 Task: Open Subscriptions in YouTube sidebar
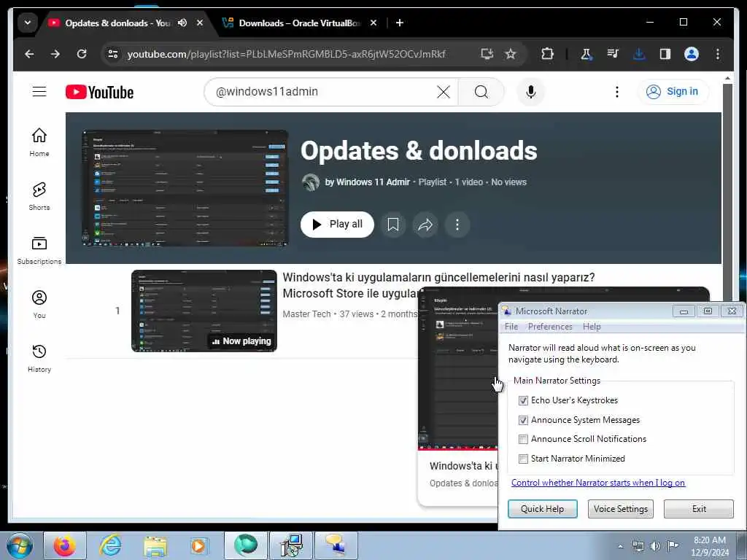pos(39,250)
